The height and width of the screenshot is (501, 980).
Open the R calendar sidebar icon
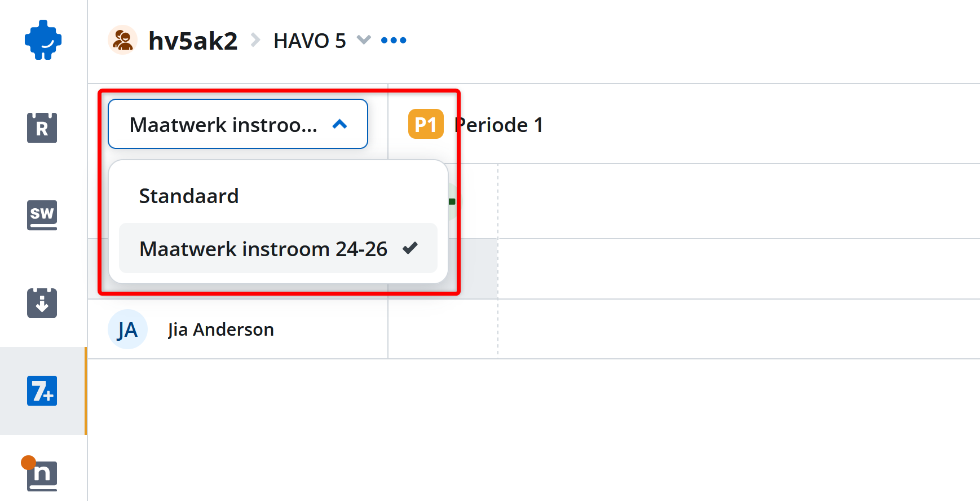click(x=42, y=128)
